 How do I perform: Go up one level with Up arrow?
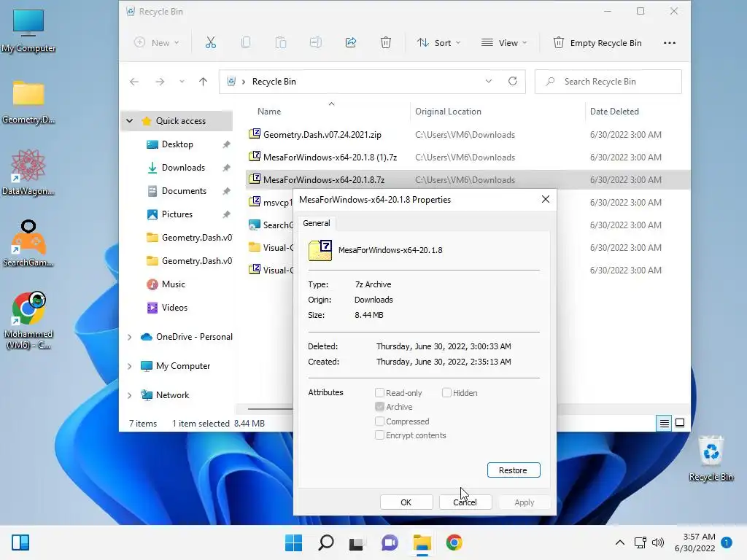pos(203,82)
